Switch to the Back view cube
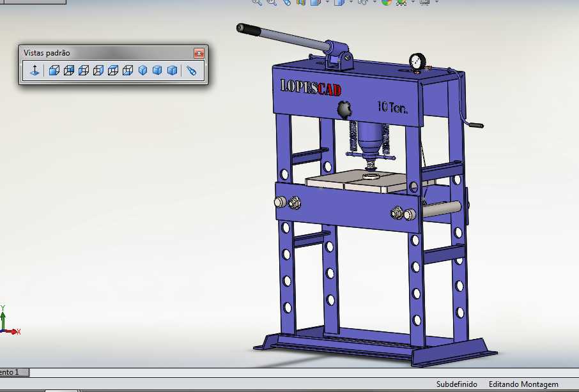 (x=68, y=70)
